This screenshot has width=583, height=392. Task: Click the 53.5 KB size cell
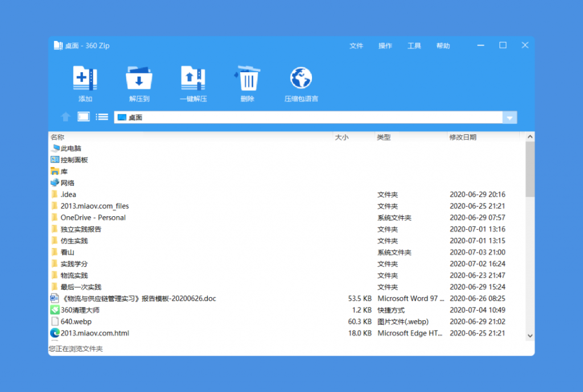pos(360,298)
